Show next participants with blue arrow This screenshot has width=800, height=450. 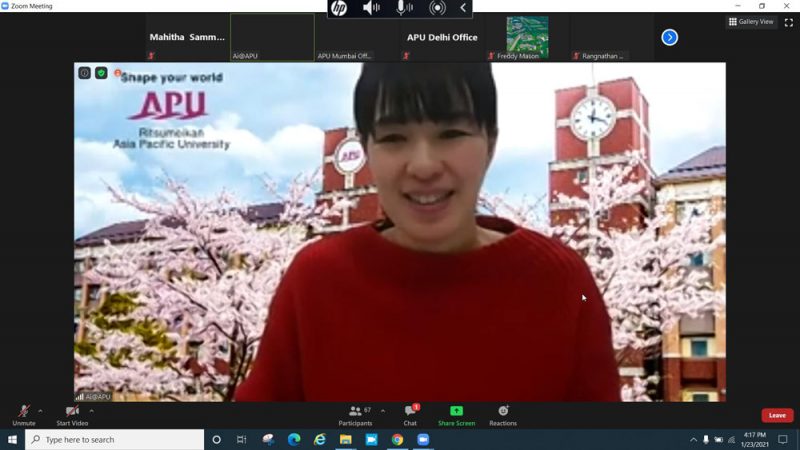(x=669, y=37)
